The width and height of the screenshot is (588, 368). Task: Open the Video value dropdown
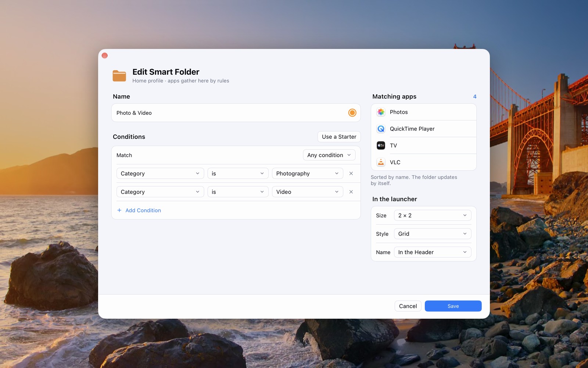point(307,192)
